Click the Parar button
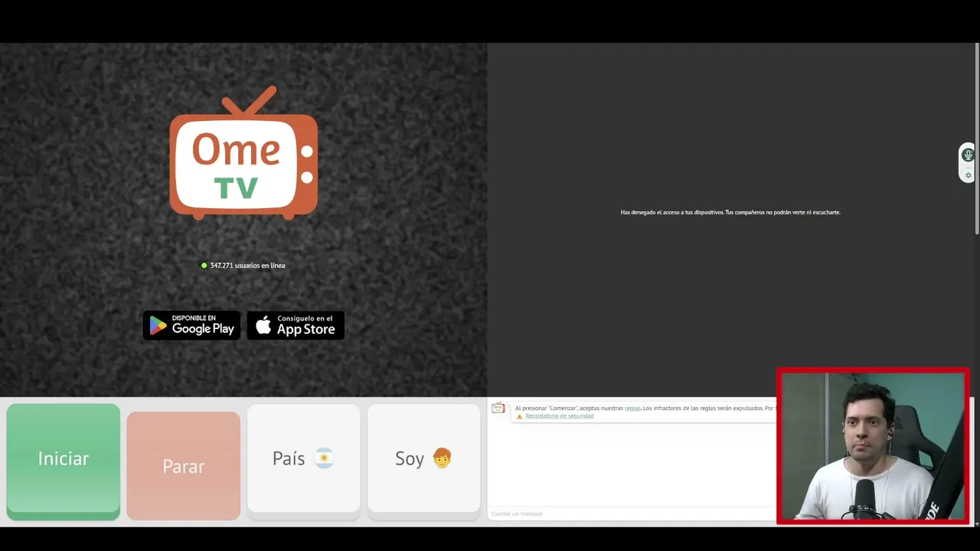Screen dimensions: 980x551 [x=184, y=465]
